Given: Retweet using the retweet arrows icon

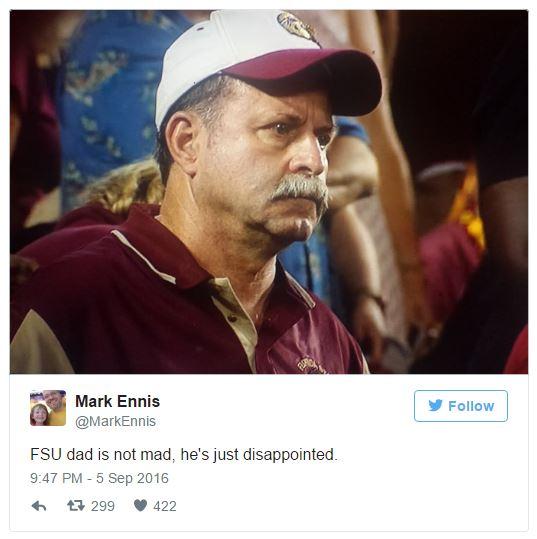Looking at the screenshot, I should coord(76,506).
